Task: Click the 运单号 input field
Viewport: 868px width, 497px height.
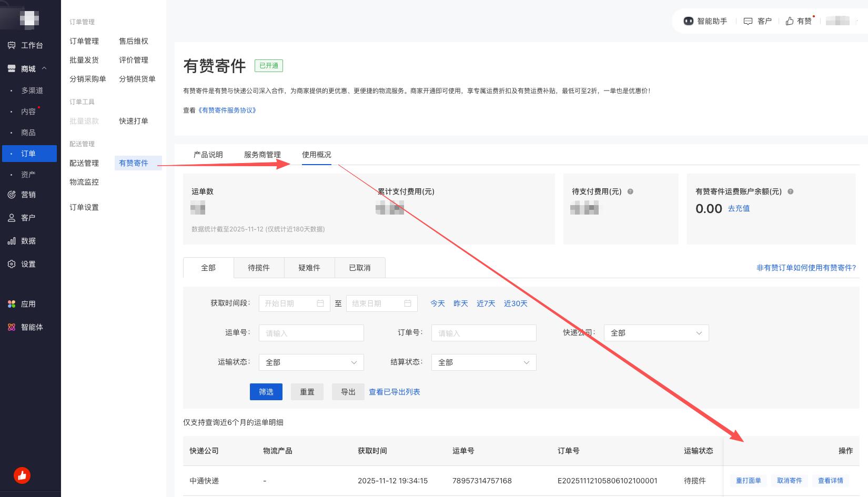Action: [311, 333]
